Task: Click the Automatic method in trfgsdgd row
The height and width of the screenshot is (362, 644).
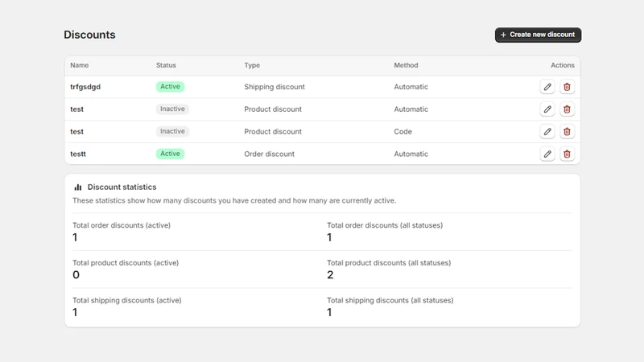Action: (x=411, y=87)
